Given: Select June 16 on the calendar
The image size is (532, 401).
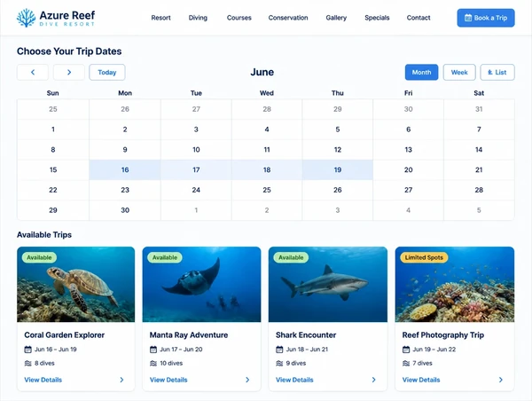Looking at the screenshot, I should [x=125, y=169].
